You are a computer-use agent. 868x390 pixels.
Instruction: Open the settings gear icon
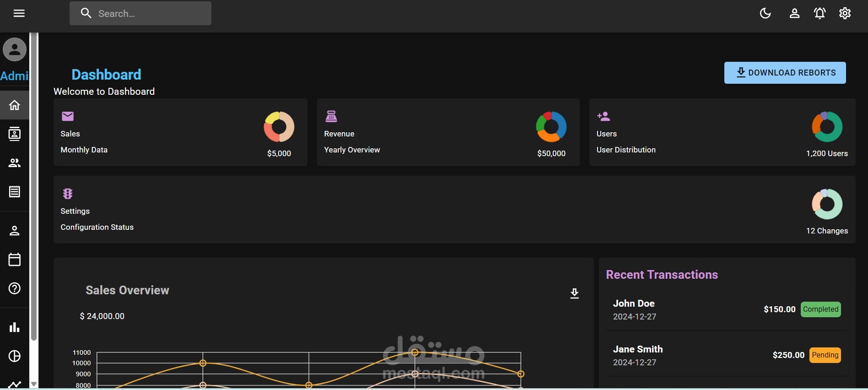(x=845, y=13)
